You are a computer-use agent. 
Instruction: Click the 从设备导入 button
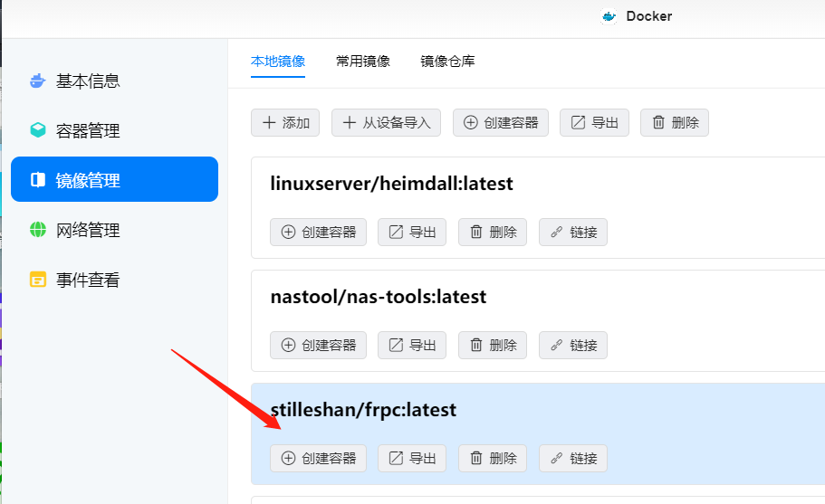[386, 122]
